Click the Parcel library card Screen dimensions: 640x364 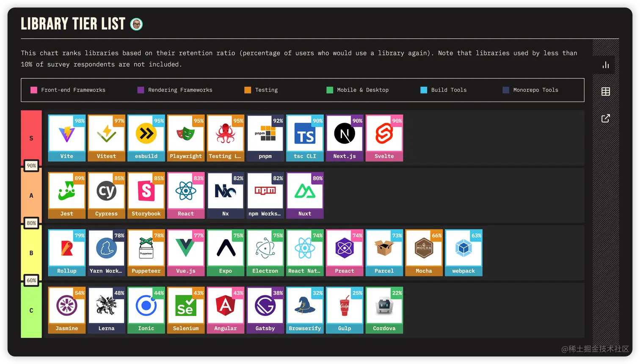(x=384, y=253)
